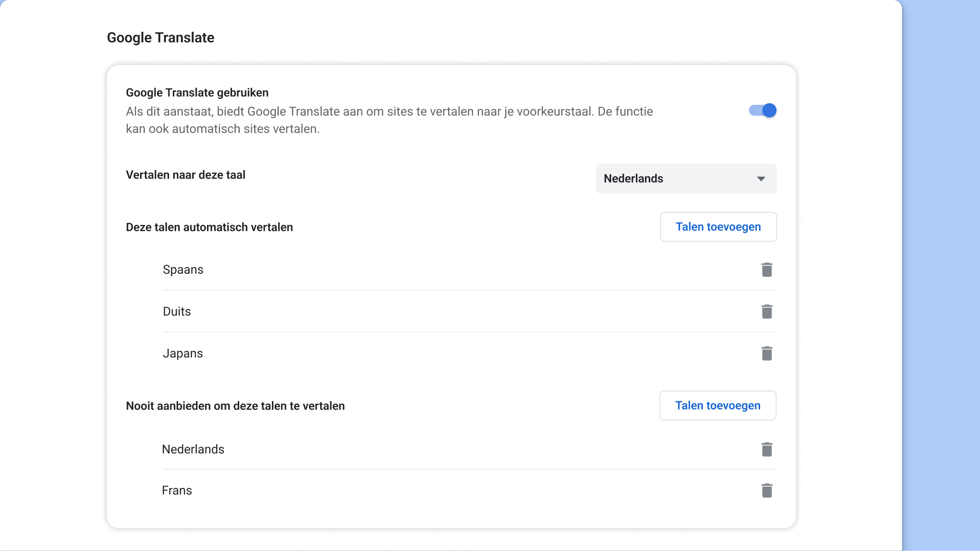Click the Japans language entry
Viewport: 980px width, 551px height.
pos(182,353)
